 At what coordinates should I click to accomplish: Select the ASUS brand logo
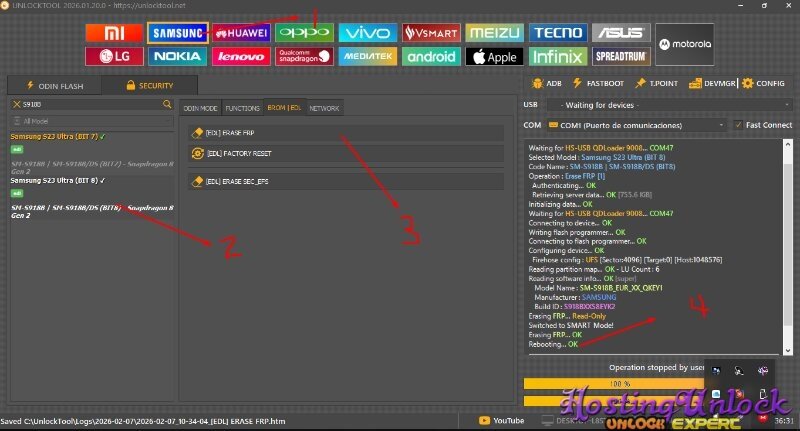coord(621,33)
